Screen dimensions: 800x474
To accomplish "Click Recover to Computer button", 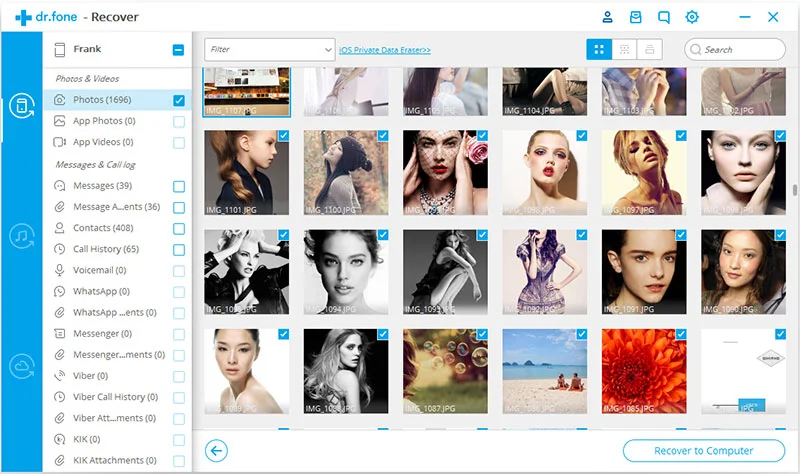I will pyautogui.click(x=703, y=451).
